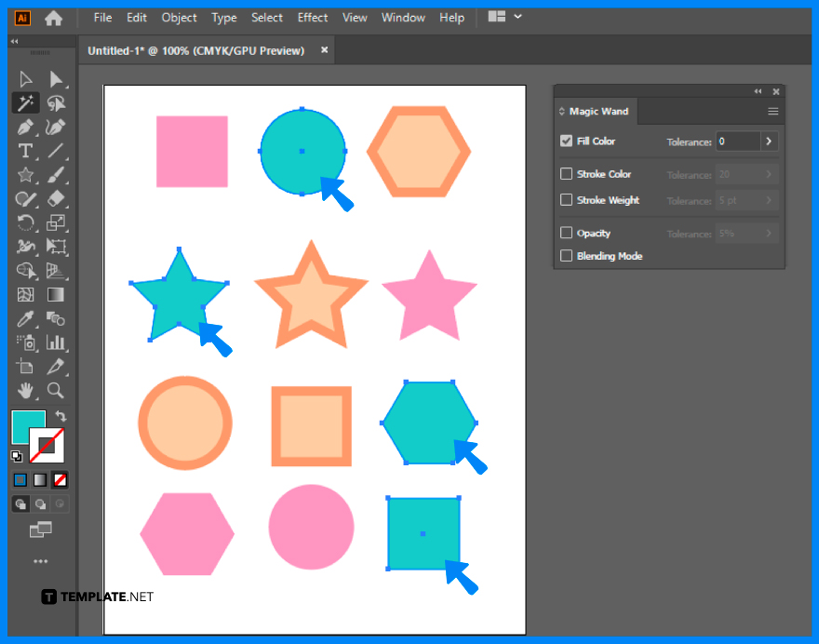Viewport: 819px width, 644px height.
Task: Select the Magic Wand tool
Action: (26, 103)
